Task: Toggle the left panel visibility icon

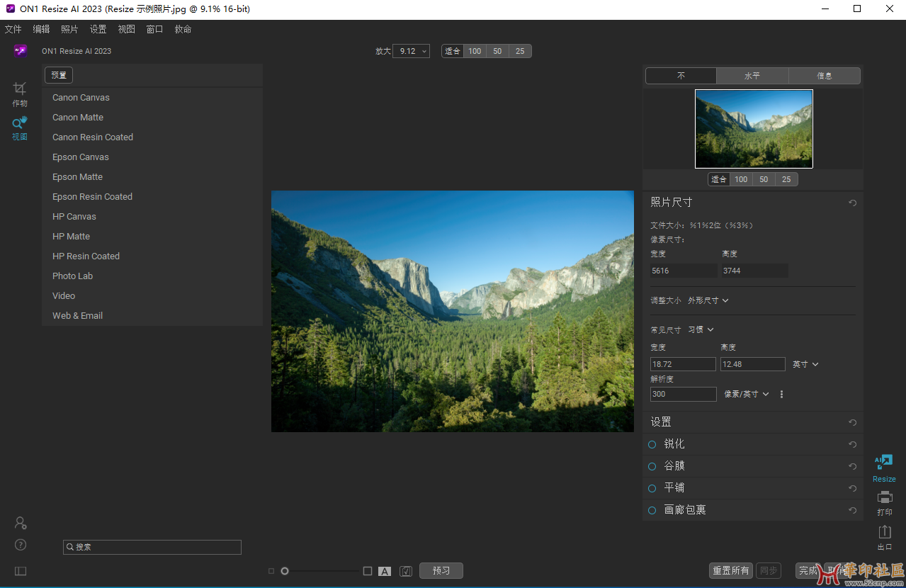Action: tap(21, 571)
